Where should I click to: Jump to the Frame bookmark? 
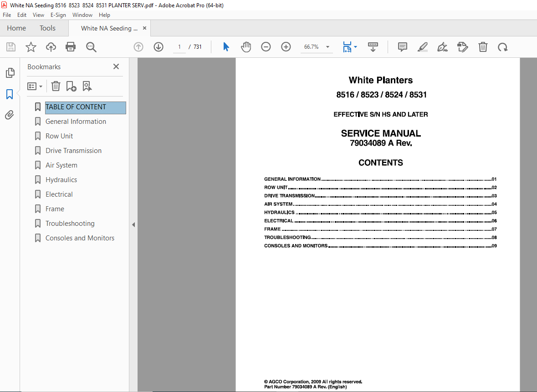(x=55, y=209)
